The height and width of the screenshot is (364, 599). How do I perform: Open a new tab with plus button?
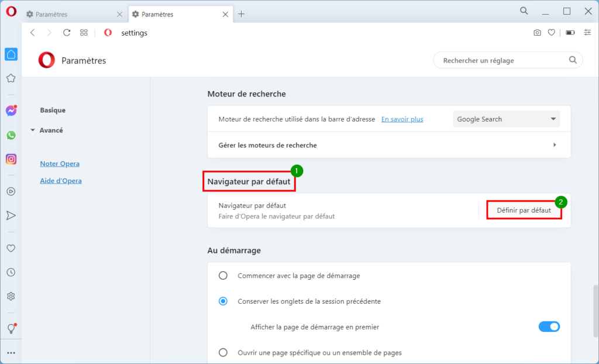pyautogui.click(x=241, y=14)
